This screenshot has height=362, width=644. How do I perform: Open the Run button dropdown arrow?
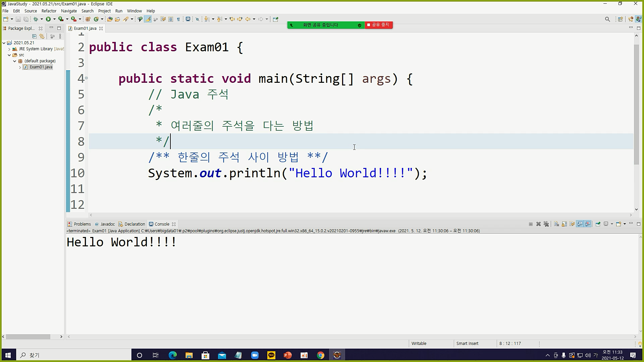click(x=54, y=19)
